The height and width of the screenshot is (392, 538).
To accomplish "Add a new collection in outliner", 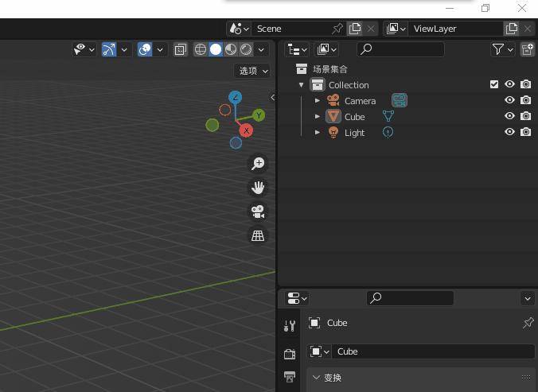I will [x=528, y=49].
